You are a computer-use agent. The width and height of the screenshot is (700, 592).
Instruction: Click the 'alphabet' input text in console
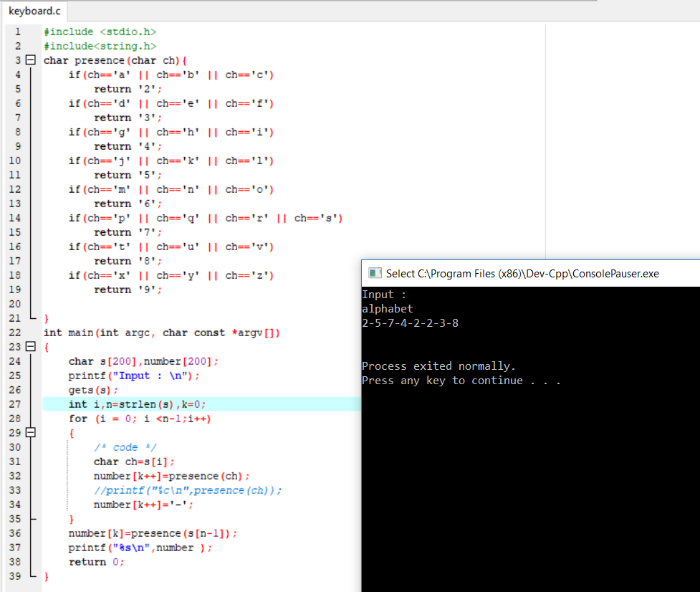pos(388,309)
